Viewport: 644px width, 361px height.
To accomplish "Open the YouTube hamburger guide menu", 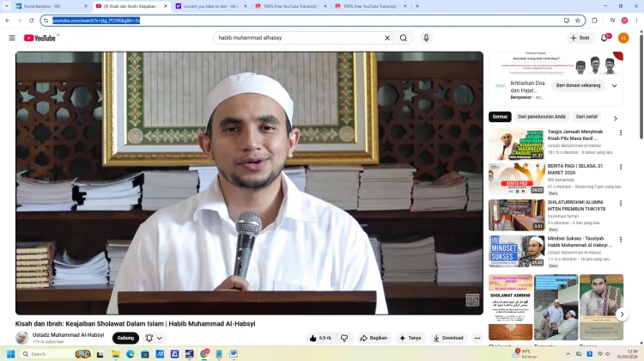I will [12, 38].
